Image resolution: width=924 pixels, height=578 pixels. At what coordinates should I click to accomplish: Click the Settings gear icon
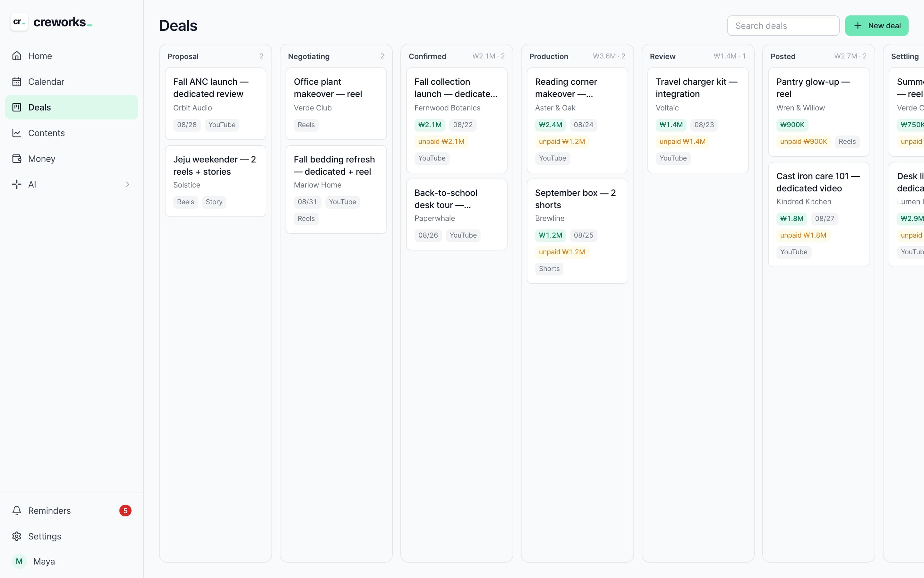[x=16, y=536]
